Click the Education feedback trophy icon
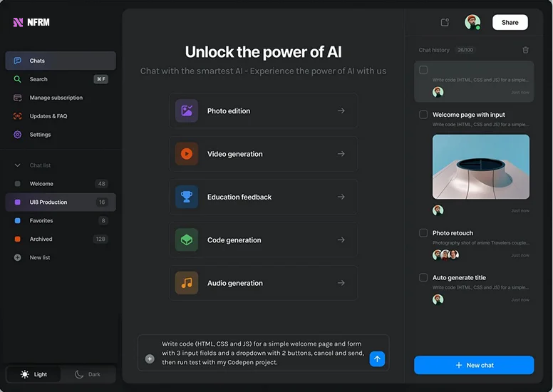553x392 pixels. pos(187,197)
